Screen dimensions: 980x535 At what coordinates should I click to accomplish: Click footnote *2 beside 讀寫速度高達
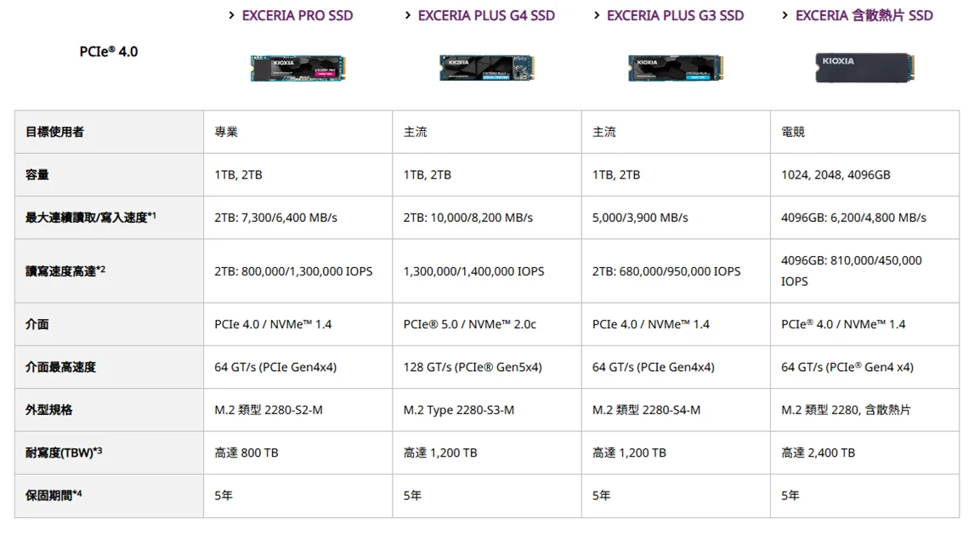pos(101,270)
